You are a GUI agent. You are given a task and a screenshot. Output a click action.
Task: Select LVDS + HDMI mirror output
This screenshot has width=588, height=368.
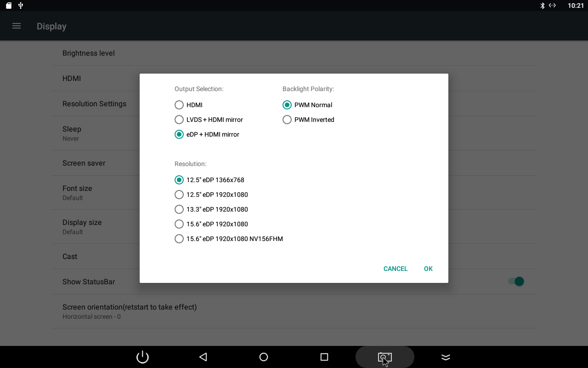(179, 120)
